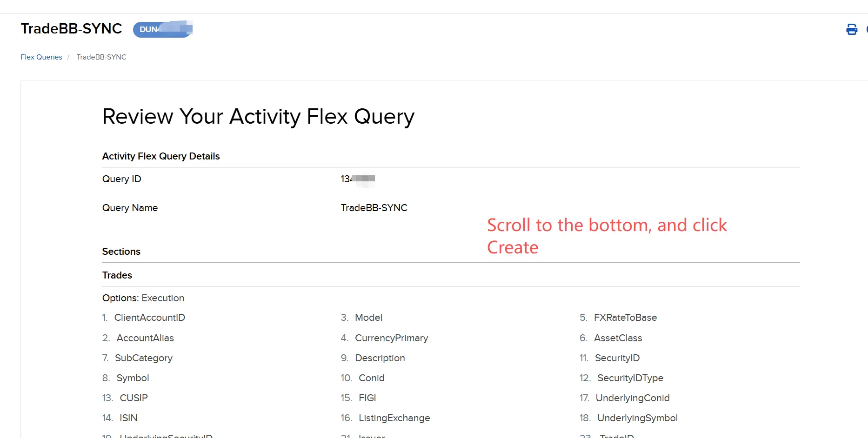Viewport: 868px width, 438px height.
Task: Click the FXRateToBase field entry
Action: [625, 318]
